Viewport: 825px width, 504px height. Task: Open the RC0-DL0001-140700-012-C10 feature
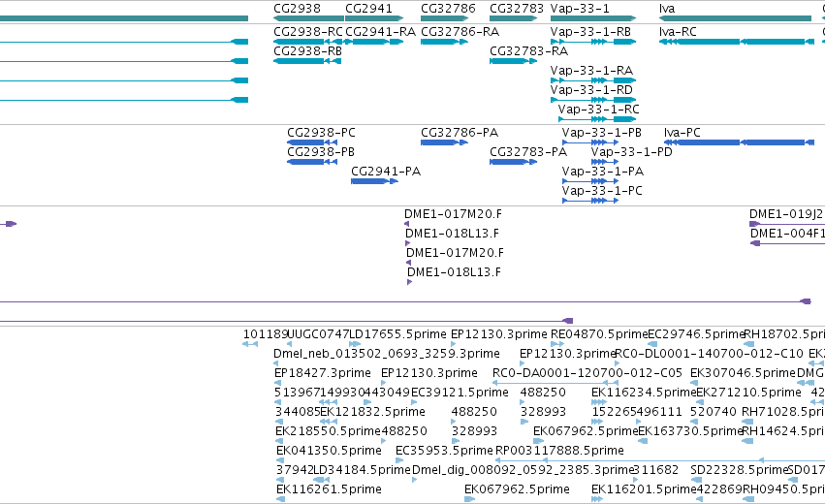pyautogui.click(x=709, y=354)
